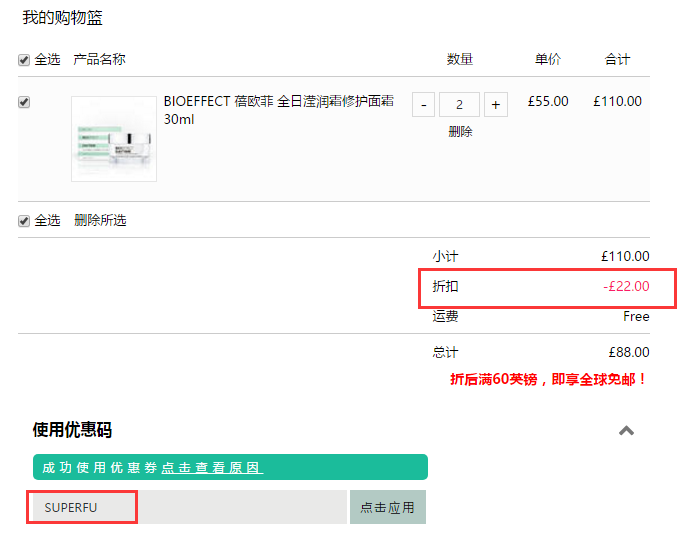Open the BIOEFFECT product thumbnail image

[114, 138]
